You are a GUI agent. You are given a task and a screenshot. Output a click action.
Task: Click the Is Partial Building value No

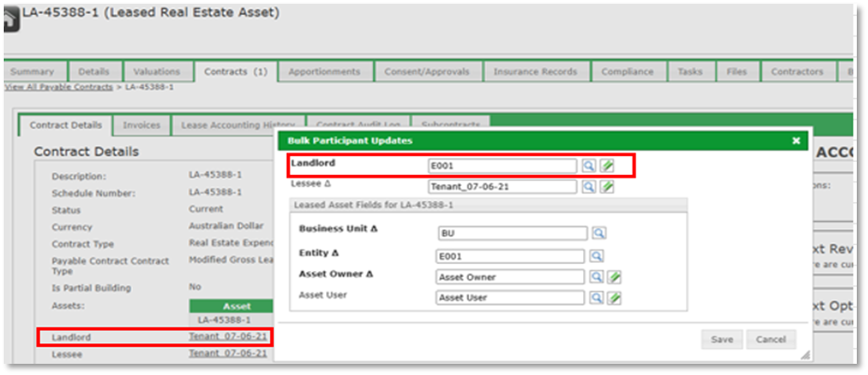coord(195,287)
